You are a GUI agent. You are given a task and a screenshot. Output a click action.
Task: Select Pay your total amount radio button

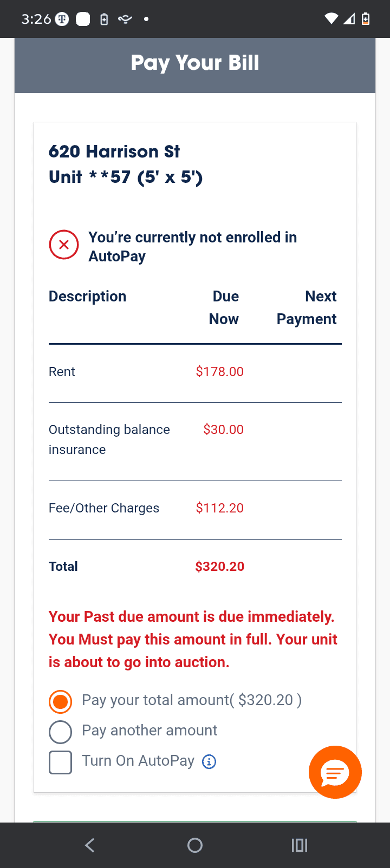60,701
